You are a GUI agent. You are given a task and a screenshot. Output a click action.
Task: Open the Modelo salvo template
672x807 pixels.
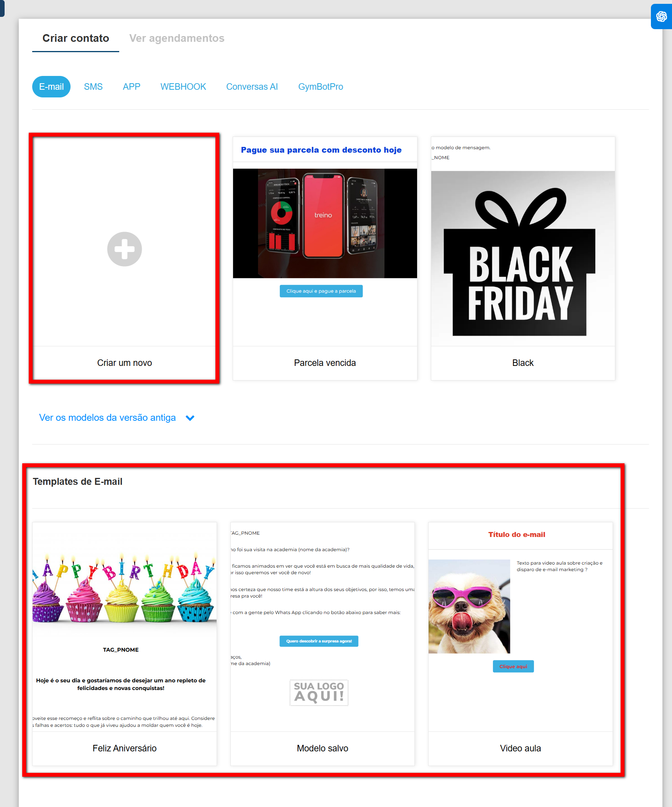(322, 627)
